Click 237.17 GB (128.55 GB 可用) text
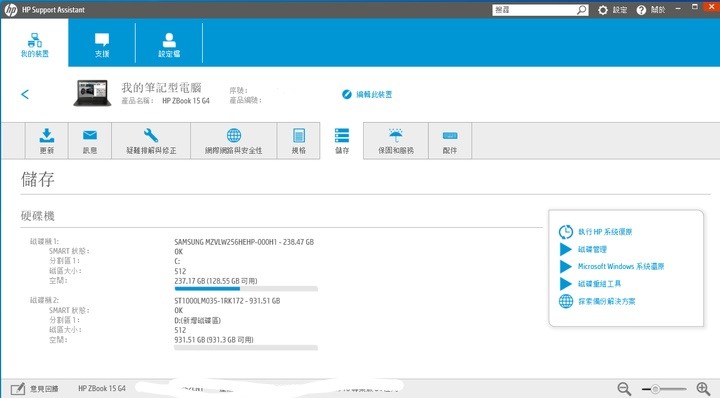This screenshot has width=720, height=398. pos(216,280)
